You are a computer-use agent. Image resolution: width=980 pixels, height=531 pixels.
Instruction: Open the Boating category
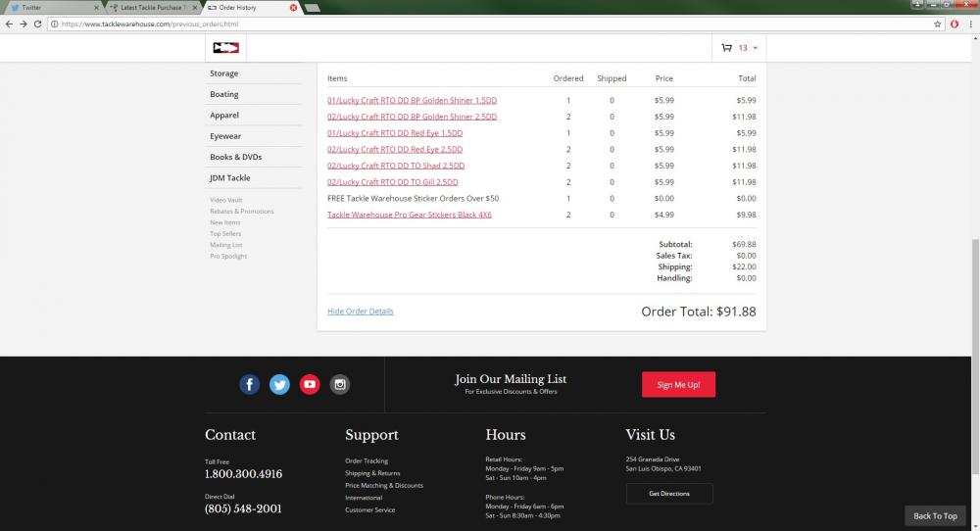click(223, 94)
